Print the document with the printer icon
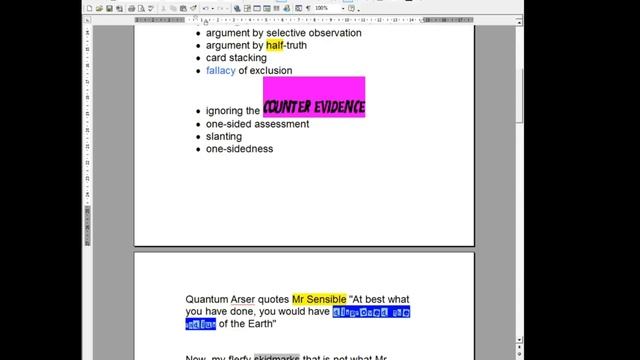This screenshot has height=360, width=640. [131, 8]
